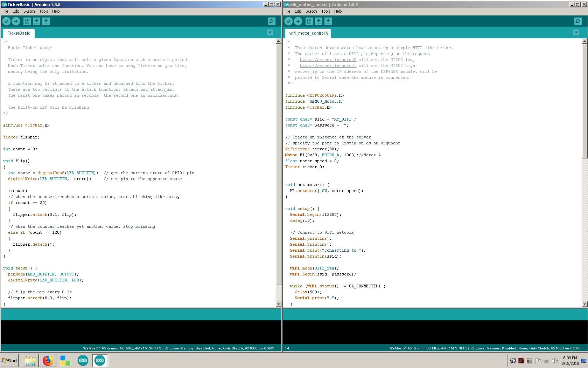Click scroll down arrow in TickerBasic editor

coord(279,304)
